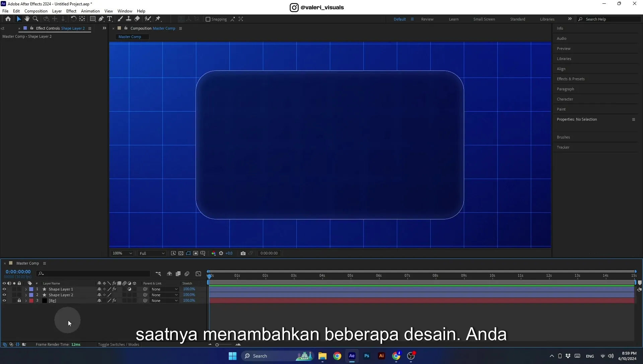
Task: Click the Composition Mini-Flowchart icon
Action: tap(158, 274)
